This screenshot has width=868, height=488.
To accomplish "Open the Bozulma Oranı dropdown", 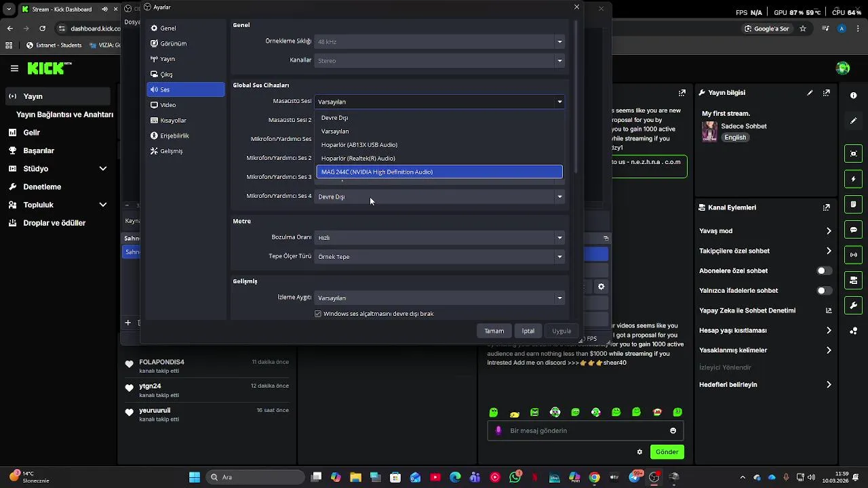I will pyautogui.click(x=439, y=237).
